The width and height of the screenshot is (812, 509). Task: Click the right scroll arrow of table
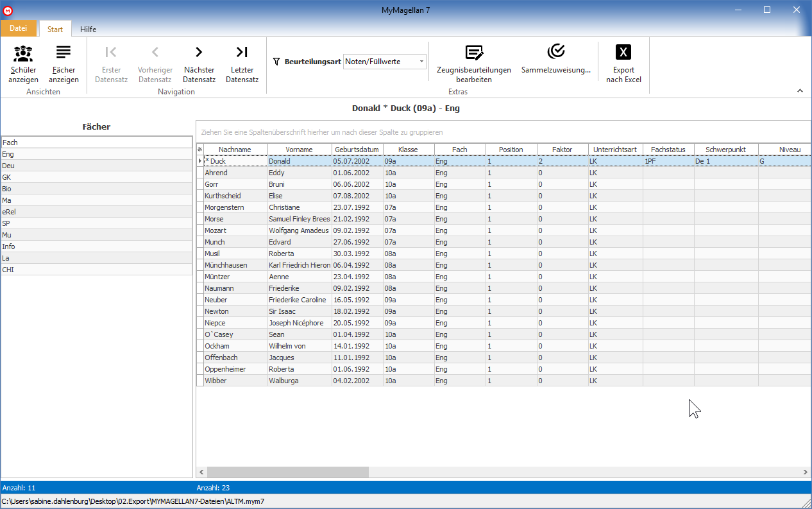tap(806, 472)
